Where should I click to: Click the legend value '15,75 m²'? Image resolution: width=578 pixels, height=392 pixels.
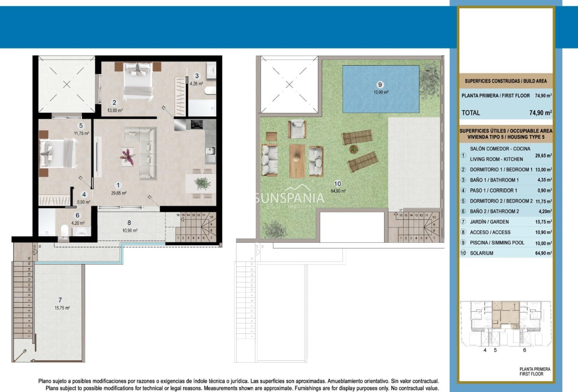point(543,222)
